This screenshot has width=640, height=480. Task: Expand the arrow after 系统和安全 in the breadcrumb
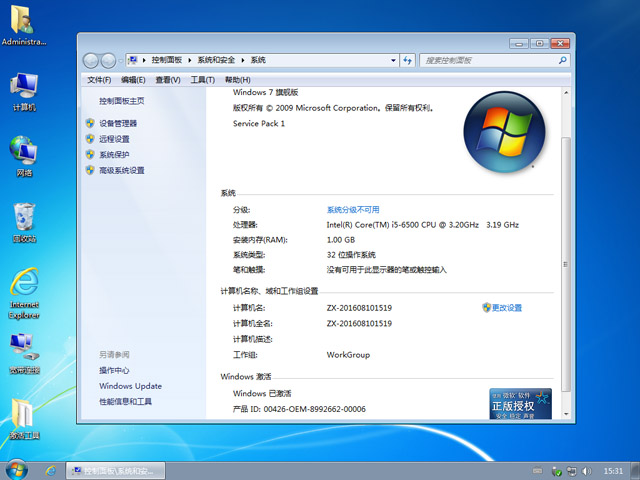coord(243,60)
